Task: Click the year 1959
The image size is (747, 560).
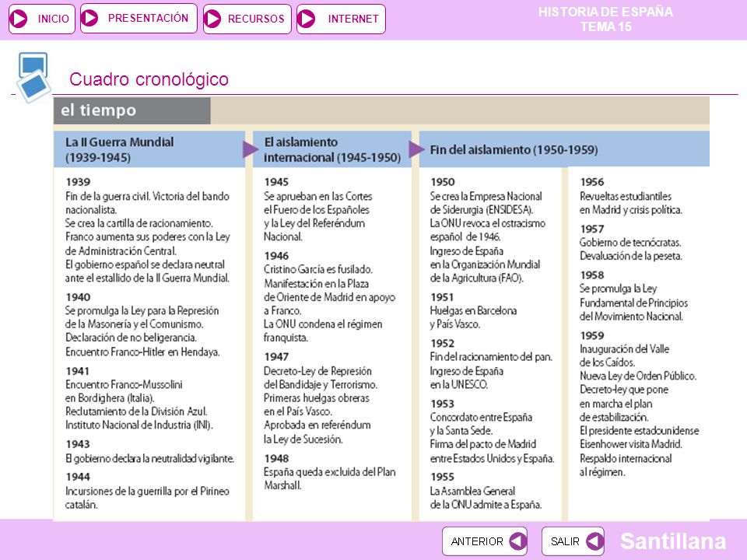Action: [x=592, y=336]
